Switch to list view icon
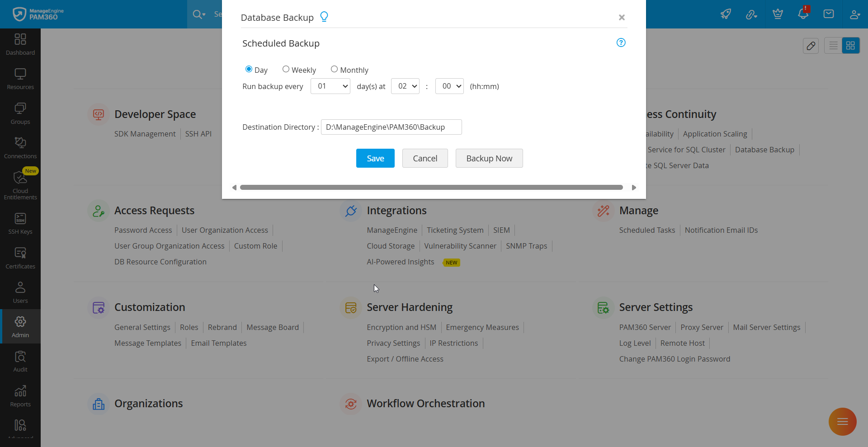The image size is (868, 447). (x=834, y=46)
